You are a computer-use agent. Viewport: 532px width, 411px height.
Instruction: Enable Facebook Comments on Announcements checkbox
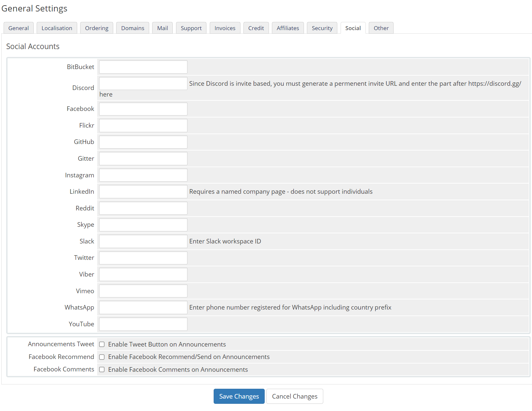click(102, 369)
